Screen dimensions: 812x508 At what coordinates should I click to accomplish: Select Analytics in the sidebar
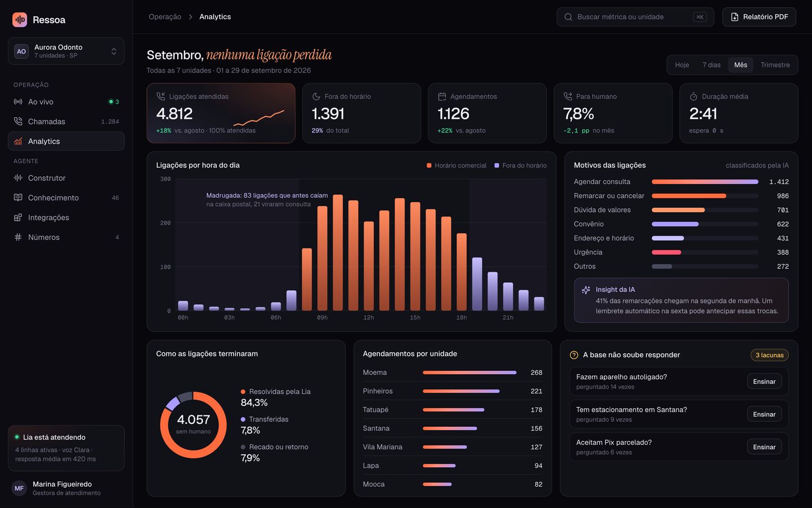(x=66, y=141)
